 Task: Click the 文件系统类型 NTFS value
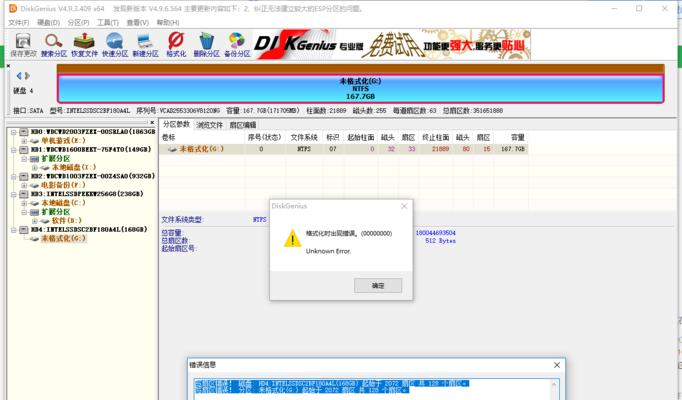point(260,220)
